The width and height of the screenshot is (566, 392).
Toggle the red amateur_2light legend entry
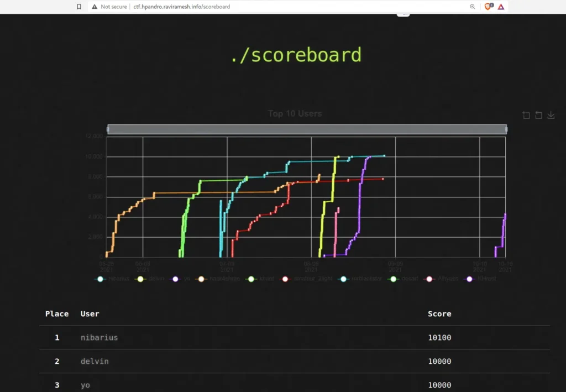[306, 279]
